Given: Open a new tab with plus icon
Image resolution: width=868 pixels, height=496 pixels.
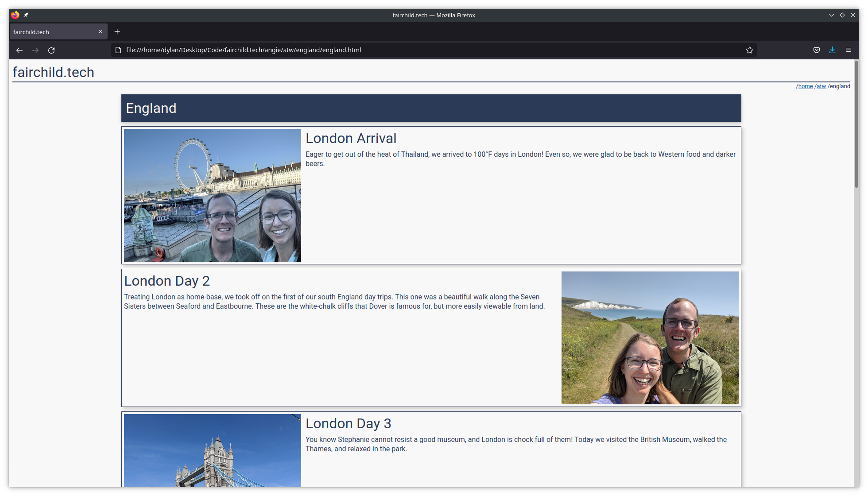Looking at the screenshot, I should pyautogui.click(x=117, y=32).
